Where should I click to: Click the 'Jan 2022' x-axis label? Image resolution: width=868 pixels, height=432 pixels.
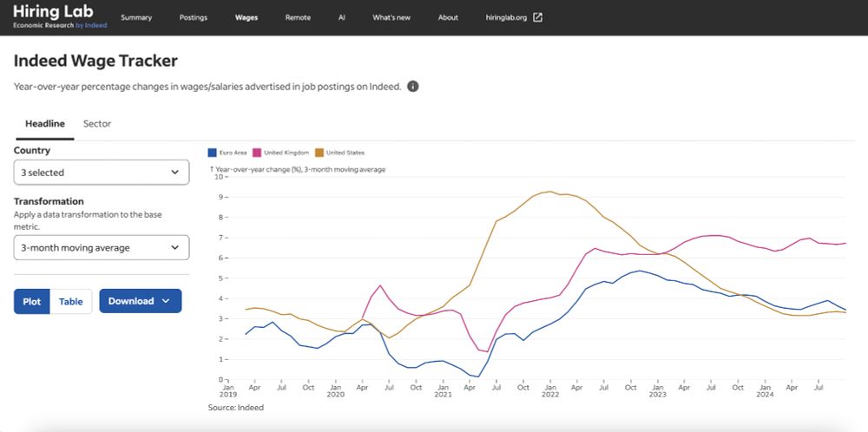tap(549, 391)
